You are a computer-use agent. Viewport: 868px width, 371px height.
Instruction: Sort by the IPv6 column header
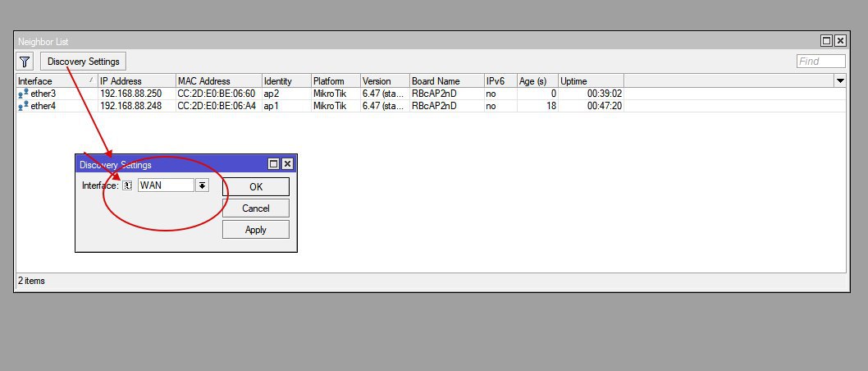pos(500,80)
